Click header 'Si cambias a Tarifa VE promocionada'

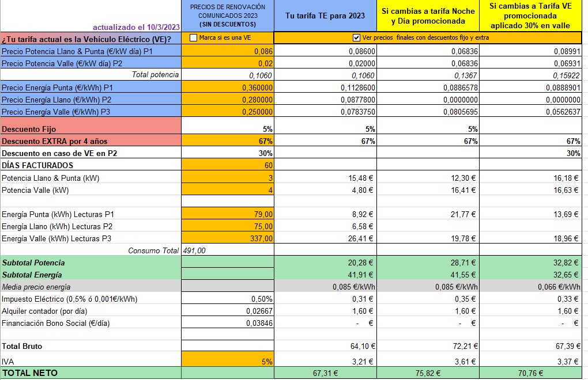pos(530,16)
